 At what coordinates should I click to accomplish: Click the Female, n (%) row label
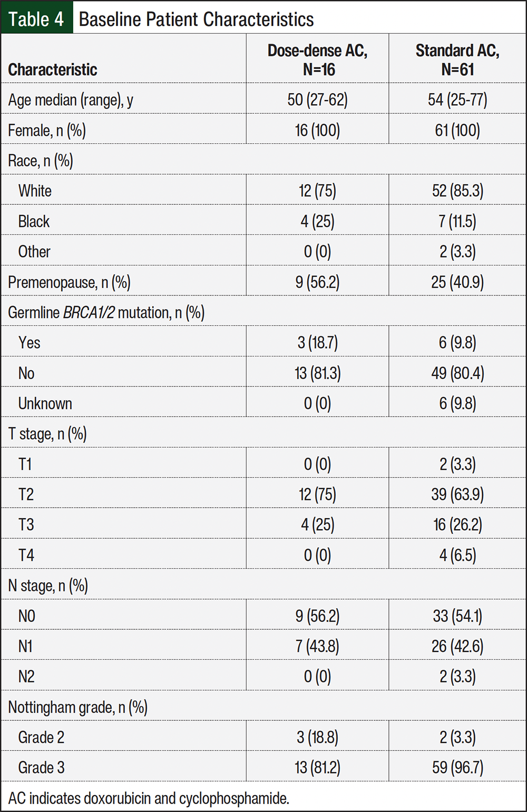47,130
